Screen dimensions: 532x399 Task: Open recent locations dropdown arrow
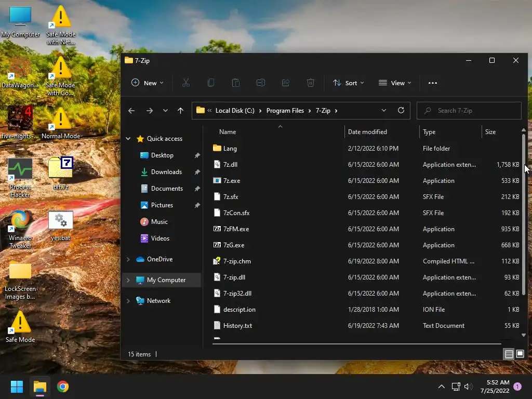click(165, 111)
